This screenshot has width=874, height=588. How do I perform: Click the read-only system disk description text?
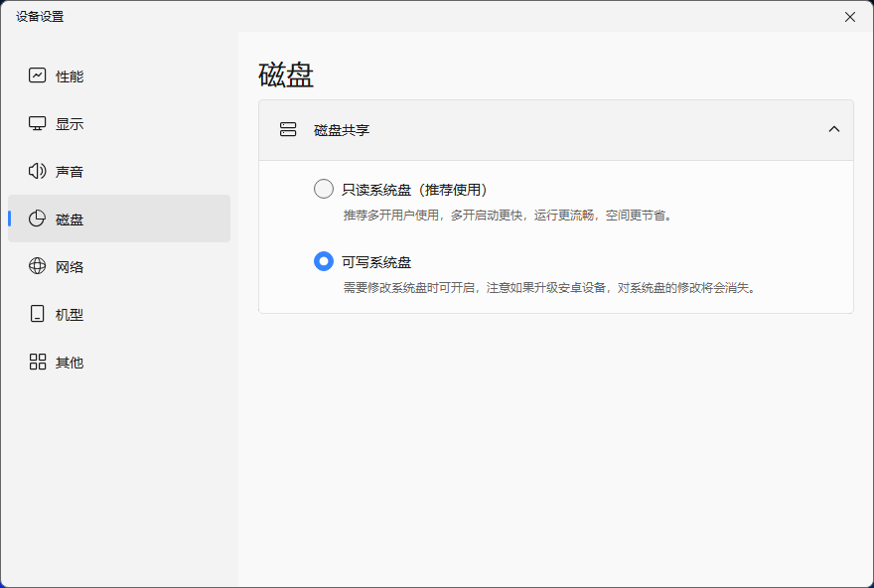pyautogui.click(x=509, y=215)
